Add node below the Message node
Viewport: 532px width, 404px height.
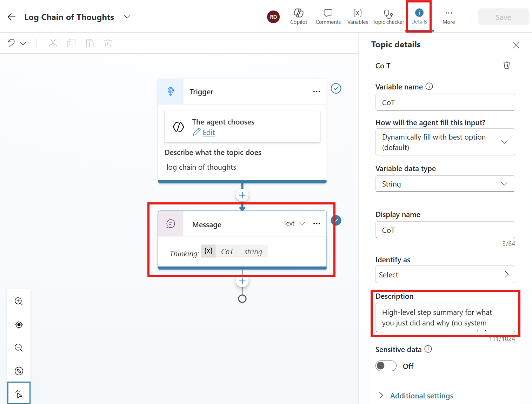click(x=242, y=281)
